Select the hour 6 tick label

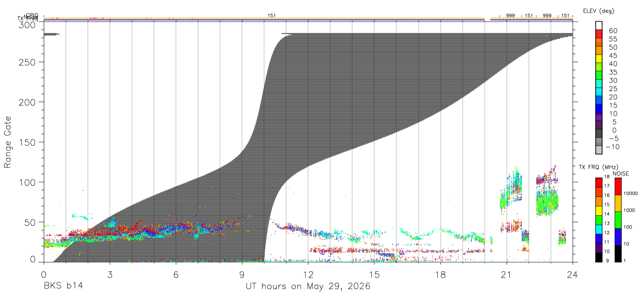[176, 274]
